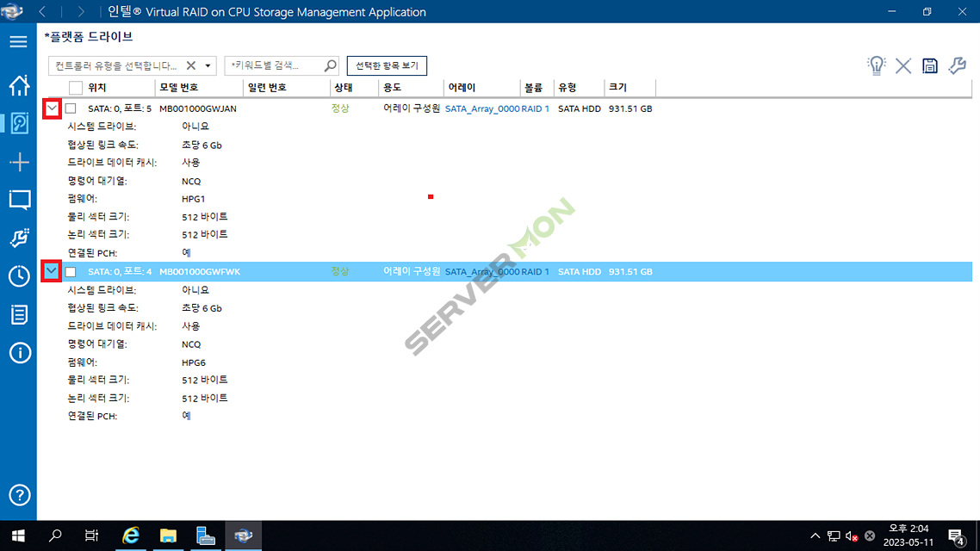
Task: Open the clock scheduler sidebar icon
Action: pyautogui.click(x=19, y=276)
